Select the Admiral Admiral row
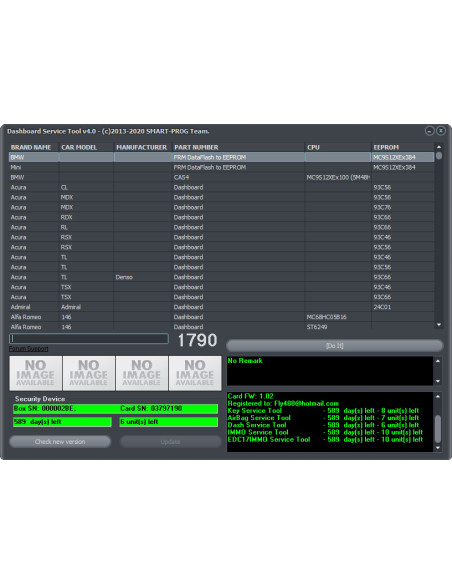452x584 pixels. (222, 307)
